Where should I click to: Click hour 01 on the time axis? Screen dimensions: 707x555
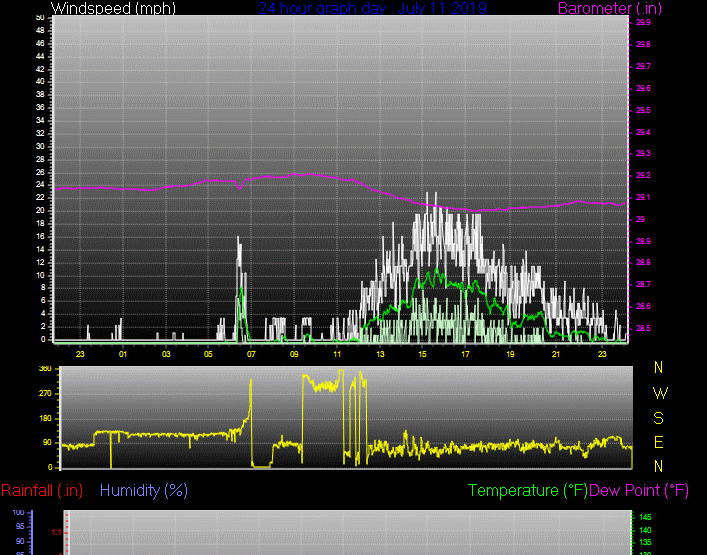(x=122, y=354)
